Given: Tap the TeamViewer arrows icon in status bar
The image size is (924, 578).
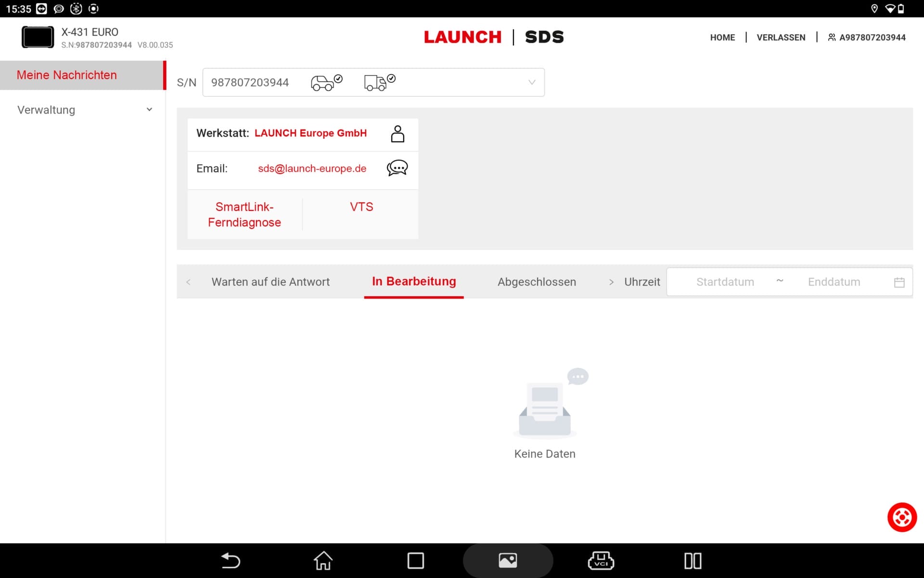Looking at the screenshot, I should tap(41, 9).
